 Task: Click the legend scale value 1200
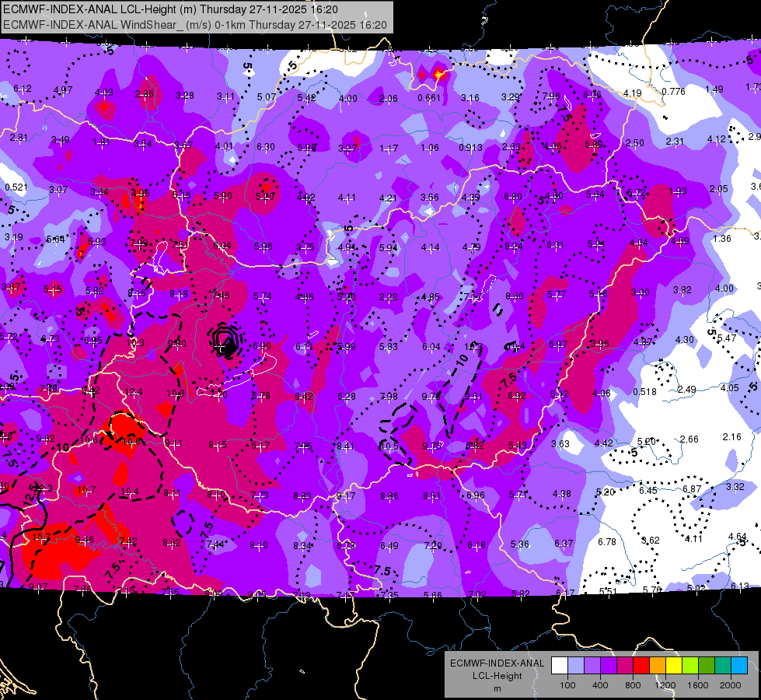pos(665,685)
